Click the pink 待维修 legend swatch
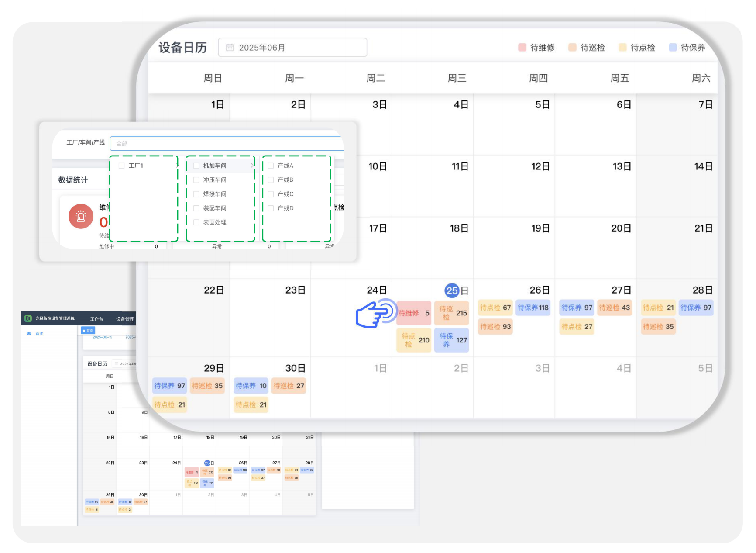This screenshot has width=756, height=553. pyautogui.click(x=522, y=48)
